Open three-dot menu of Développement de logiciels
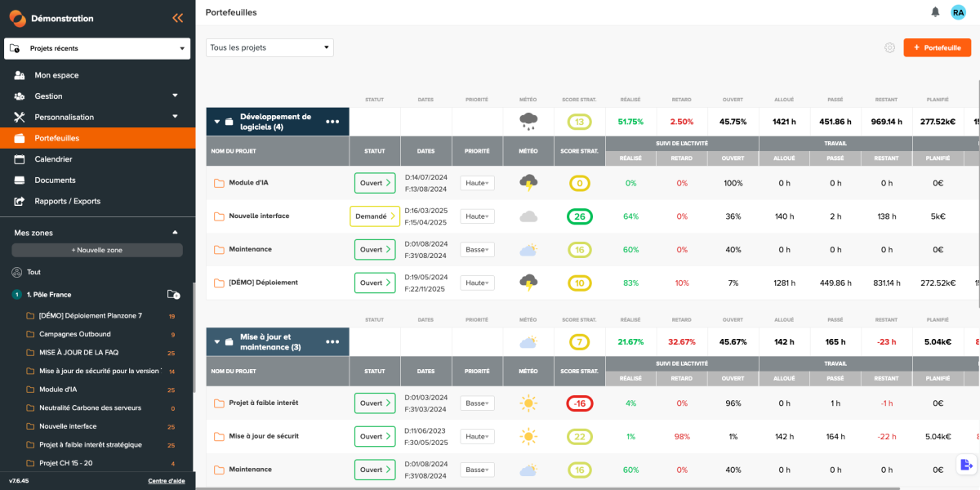Viewport: 980px width, 490px height. 332,122
